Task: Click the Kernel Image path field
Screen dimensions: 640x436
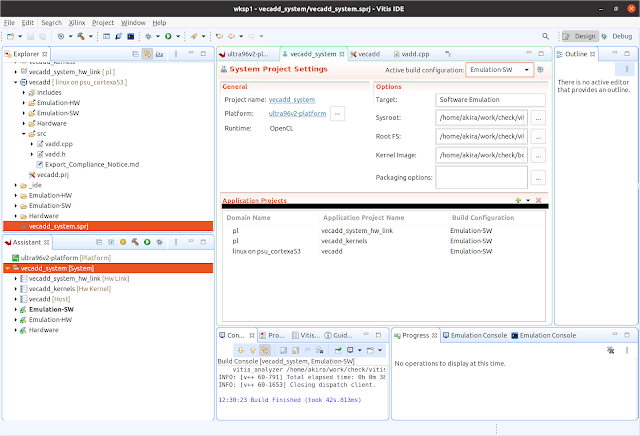Action: pyautogui.click(x=482, y=155)
